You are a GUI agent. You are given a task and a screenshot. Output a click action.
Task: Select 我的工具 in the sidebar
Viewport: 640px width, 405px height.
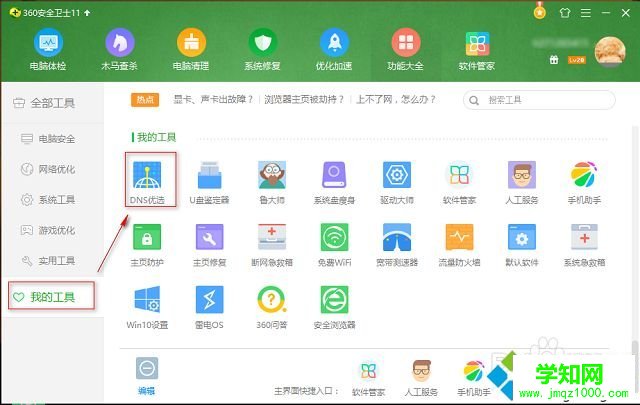pos(51,297)
